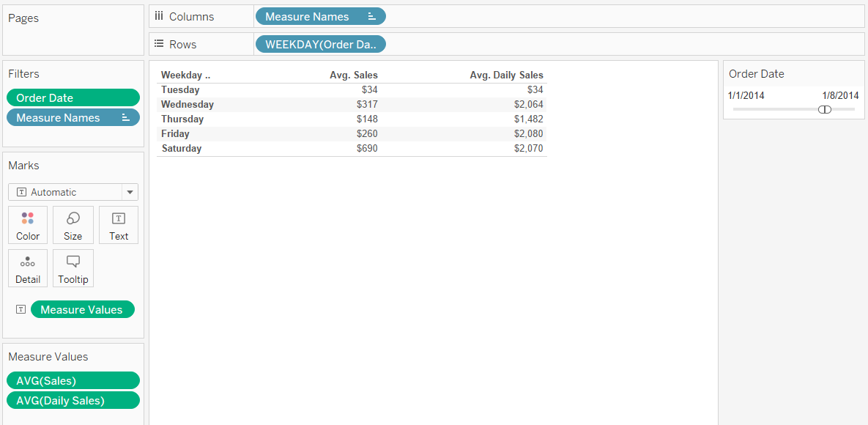Click sort icon on Columns Measure Names pill
Viewport: 868px width, 425px height.
click(x=372, y=17)
